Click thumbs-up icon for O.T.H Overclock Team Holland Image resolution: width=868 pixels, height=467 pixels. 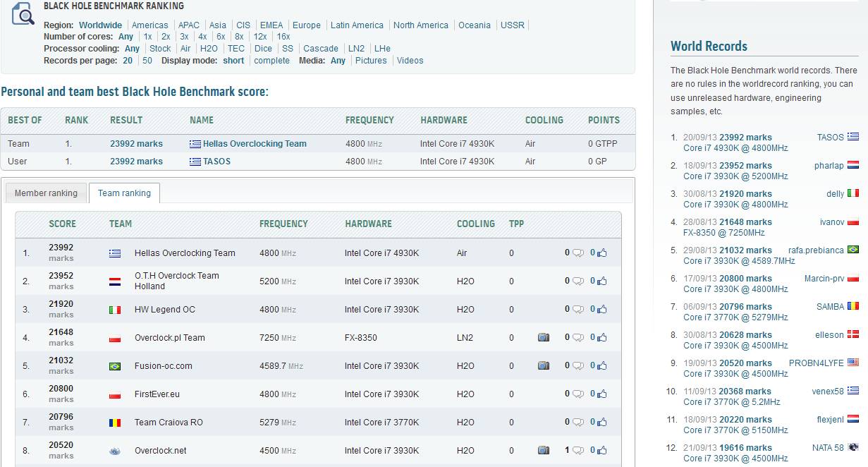tap(601, 281)
